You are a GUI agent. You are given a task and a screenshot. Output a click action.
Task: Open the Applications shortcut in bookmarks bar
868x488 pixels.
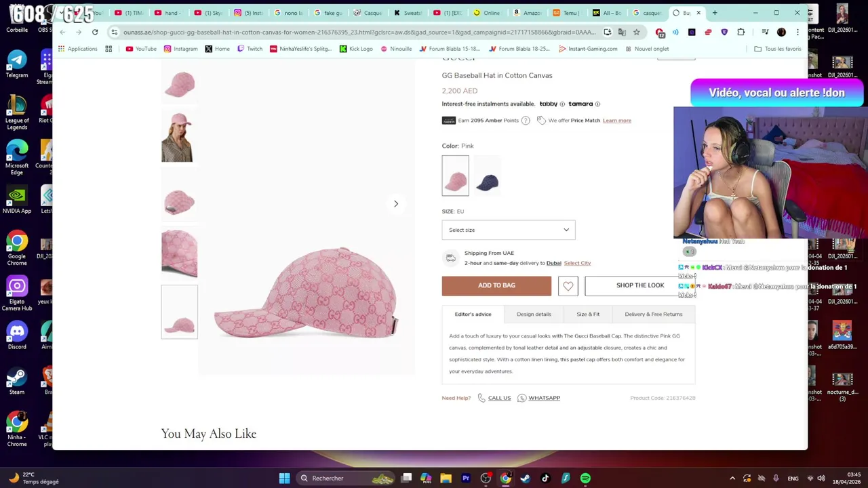77,49
